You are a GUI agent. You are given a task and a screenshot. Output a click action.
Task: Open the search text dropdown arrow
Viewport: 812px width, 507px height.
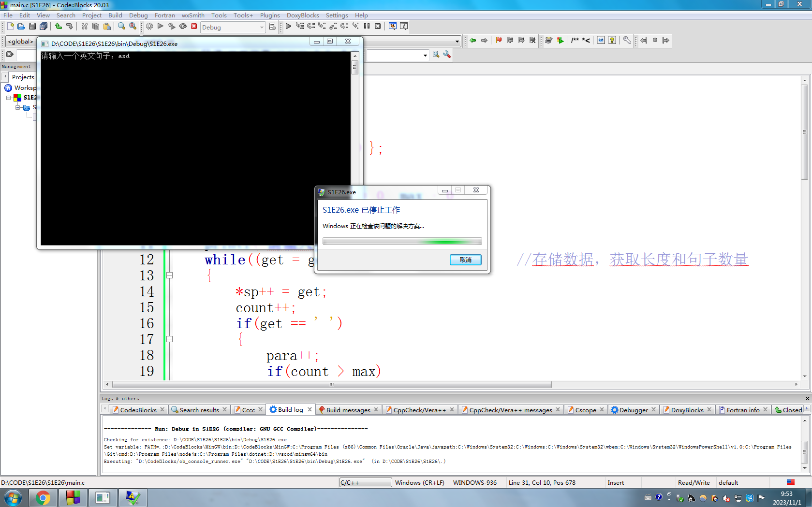425,55
